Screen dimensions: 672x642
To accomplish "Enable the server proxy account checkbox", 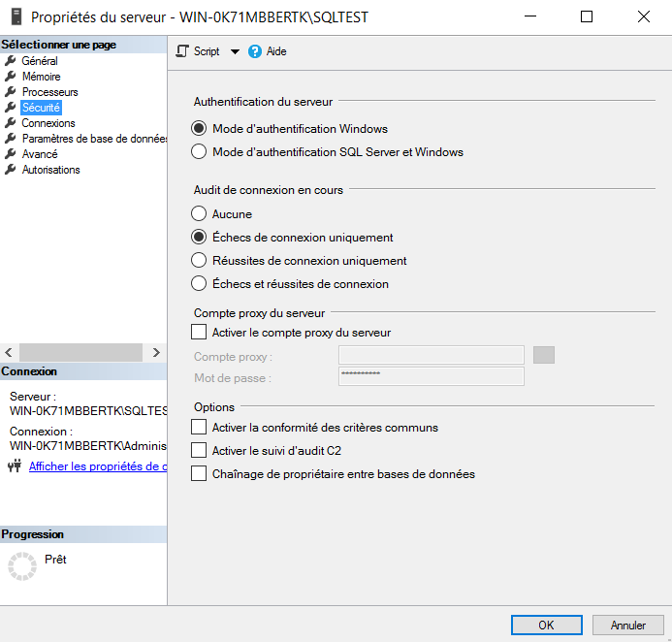I will click(199, 333).
